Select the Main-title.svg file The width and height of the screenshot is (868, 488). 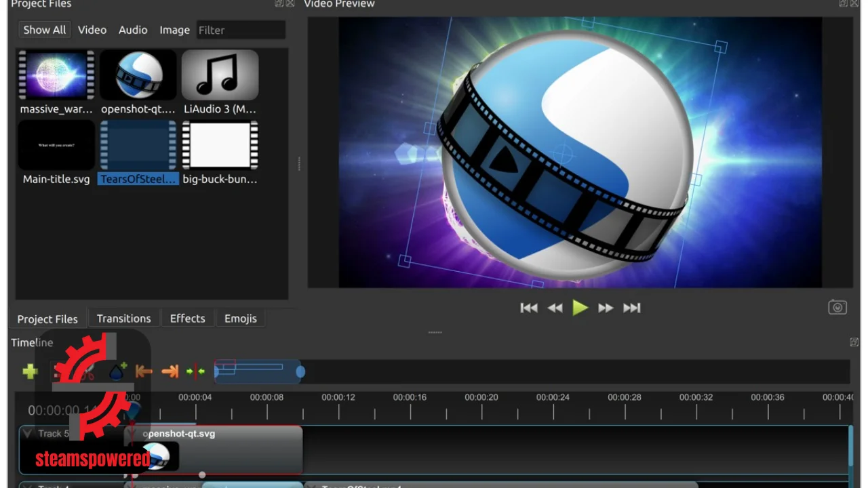(56, 152)
